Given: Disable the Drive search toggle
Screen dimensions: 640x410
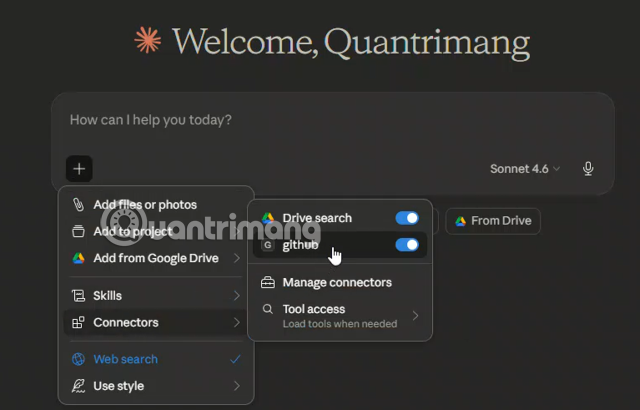Looking at the screenshot, I should click(x=406, y=218).
